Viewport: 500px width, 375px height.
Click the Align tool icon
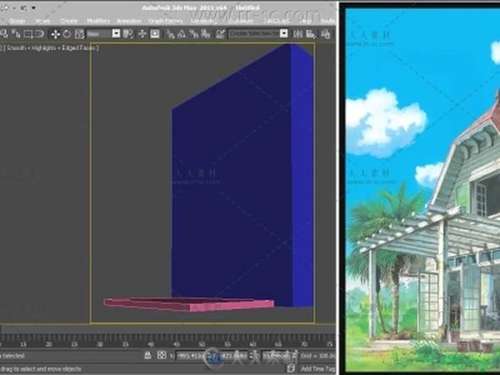click(x=311, y=34)
